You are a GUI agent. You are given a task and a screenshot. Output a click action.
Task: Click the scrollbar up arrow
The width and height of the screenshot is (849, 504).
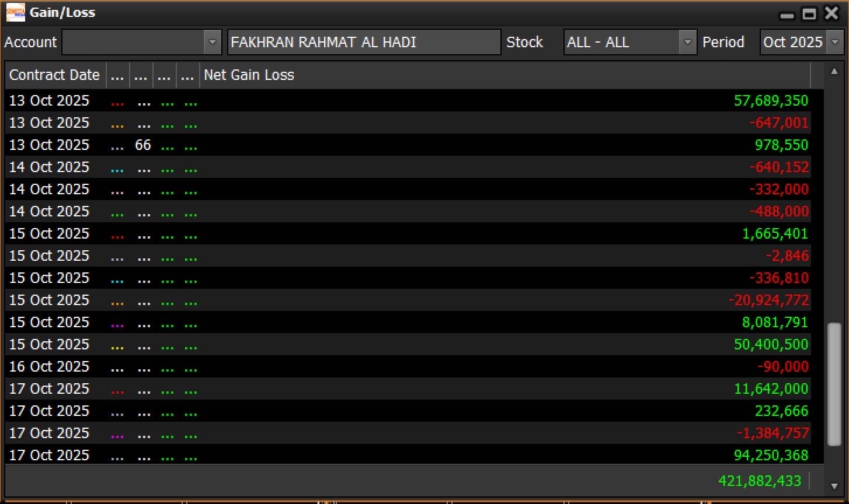834,71
